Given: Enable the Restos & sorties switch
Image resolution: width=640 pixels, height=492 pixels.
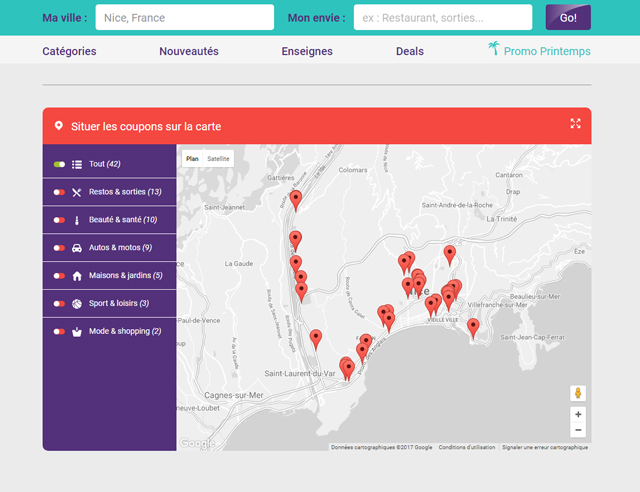Looking at the screenshot, I should (59, 192).
